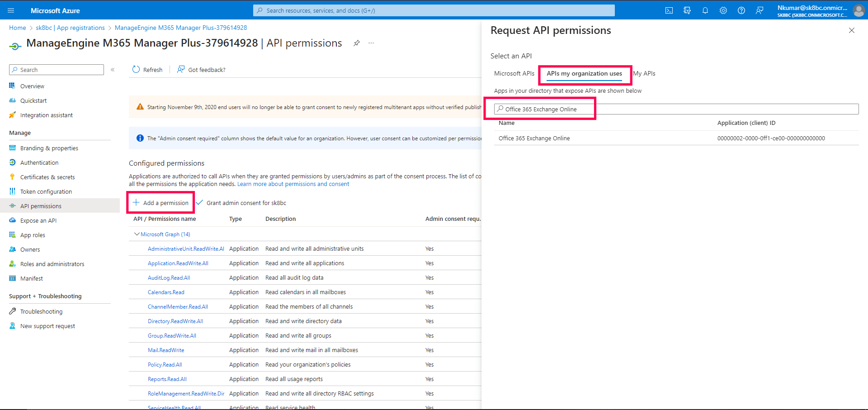Open the portal hamburger menu
This screenshot has width=868, height=410.
pyautogui.click(x=11, y=10)
